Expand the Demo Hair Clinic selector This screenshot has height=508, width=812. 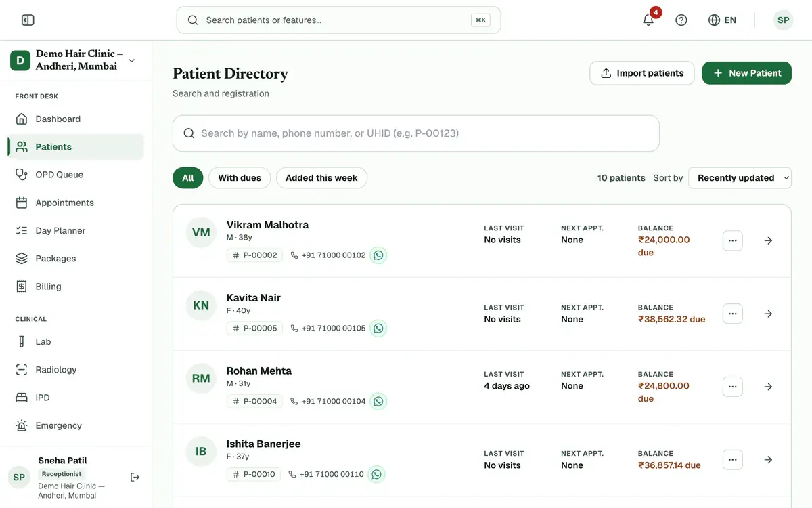[x=76, y=60]
